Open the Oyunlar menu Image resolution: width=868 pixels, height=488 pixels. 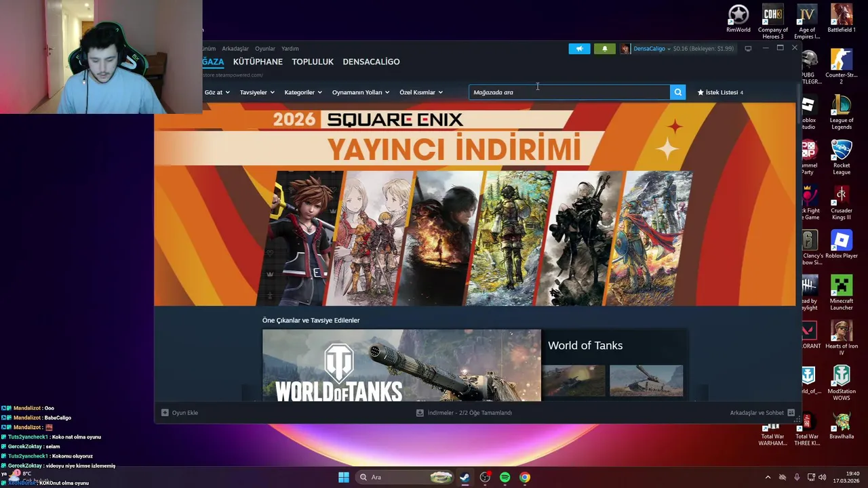[x=265, y=49]
